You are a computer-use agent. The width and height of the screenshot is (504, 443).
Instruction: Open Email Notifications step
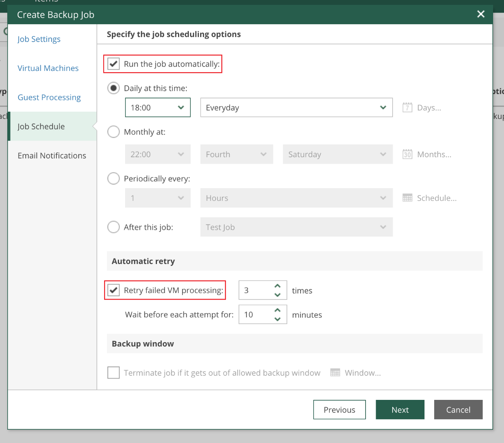[x=52, y=156]
